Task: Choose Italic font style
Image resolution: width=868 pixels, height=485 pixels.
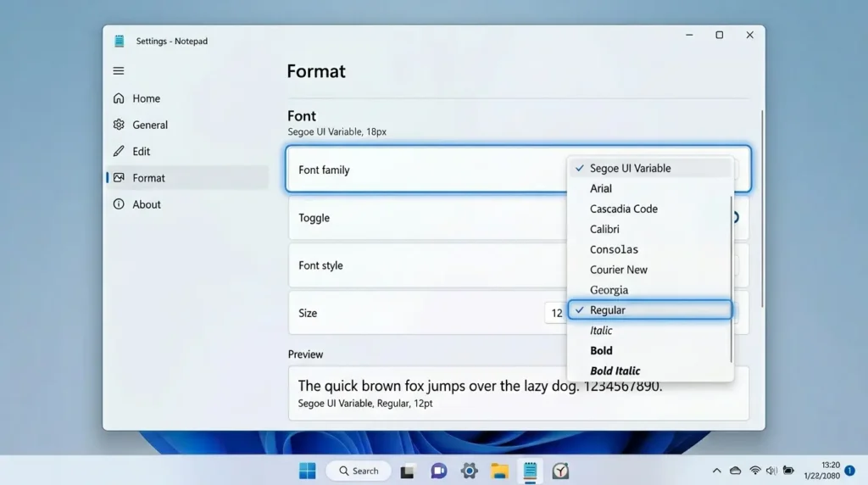Action: (x=650, y=331)
